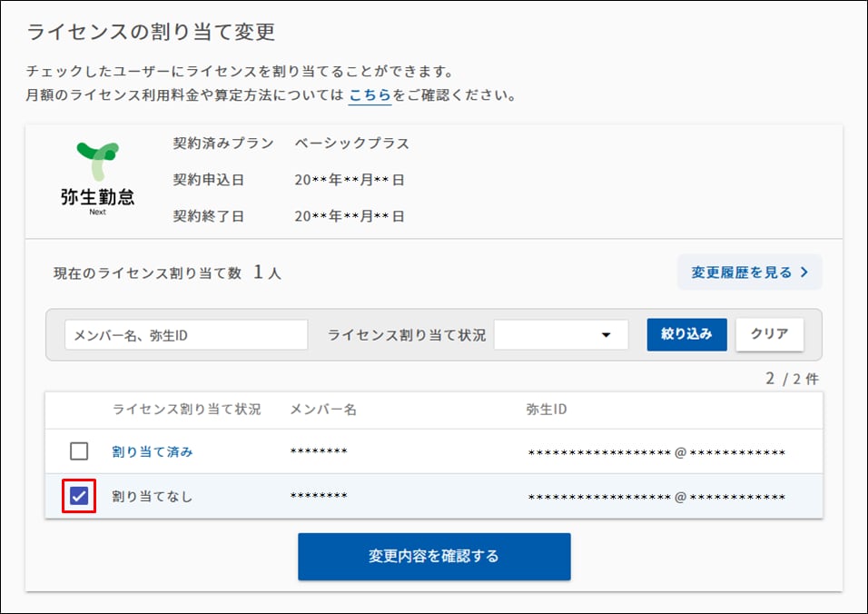Viewport: 868px width, 614px height.
Task: Click the 弥生勤怠 Next logo
Action: (x=97, y=178)
